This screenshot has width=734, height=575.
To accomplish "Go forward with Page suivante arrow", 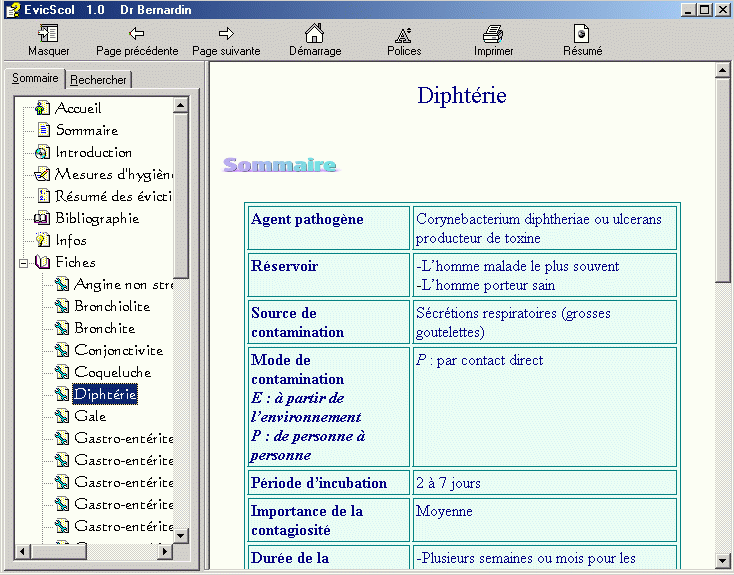I will (x=226, y=33).
